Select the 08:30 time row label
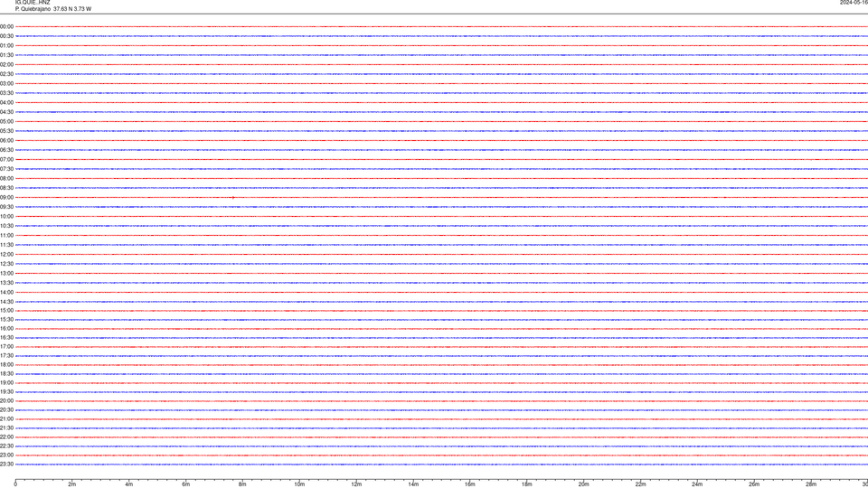This screenshot has width=868, height=488. pos(6,188)
